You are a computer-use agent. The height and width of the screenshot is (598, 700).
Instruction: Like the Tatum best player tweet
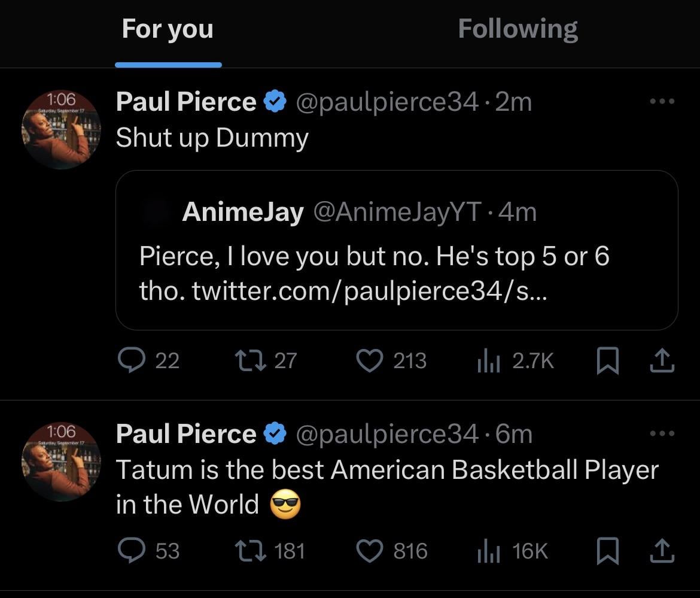point(370,551)
